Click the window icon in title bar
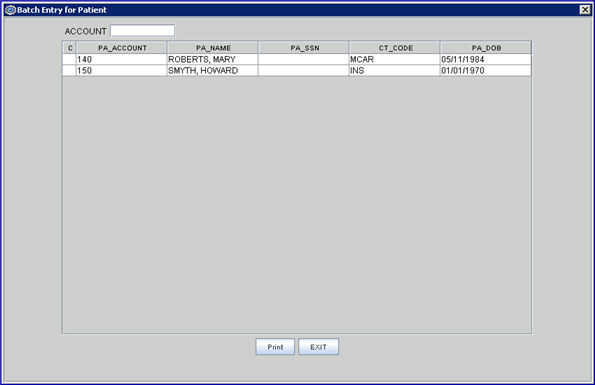The height and width of the screenshot is (385, 595). (x=10, y=10)
